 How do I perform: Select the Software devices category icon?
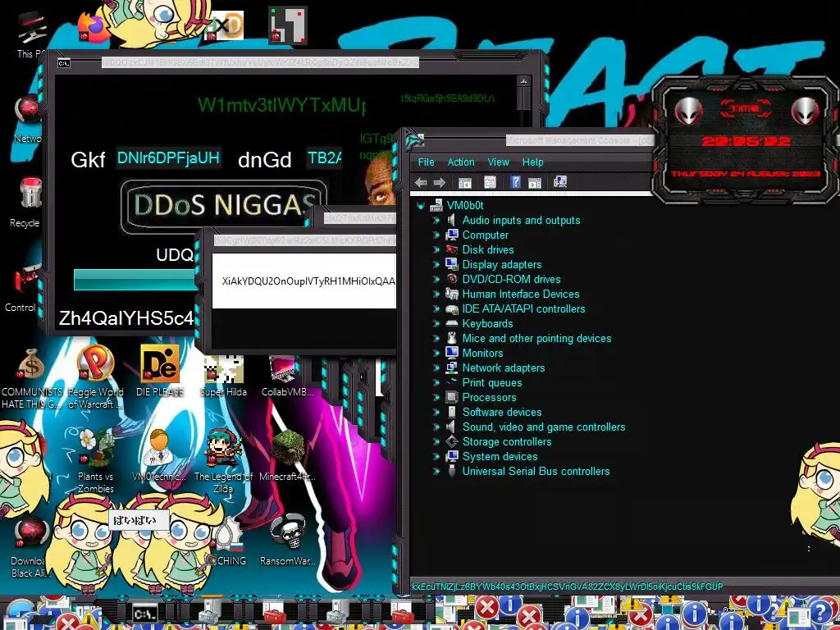click(x=452, y=412)
